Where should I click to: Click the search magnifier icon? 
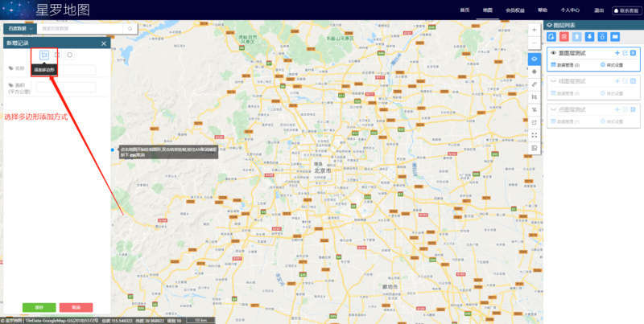click(x=130, y=29)
